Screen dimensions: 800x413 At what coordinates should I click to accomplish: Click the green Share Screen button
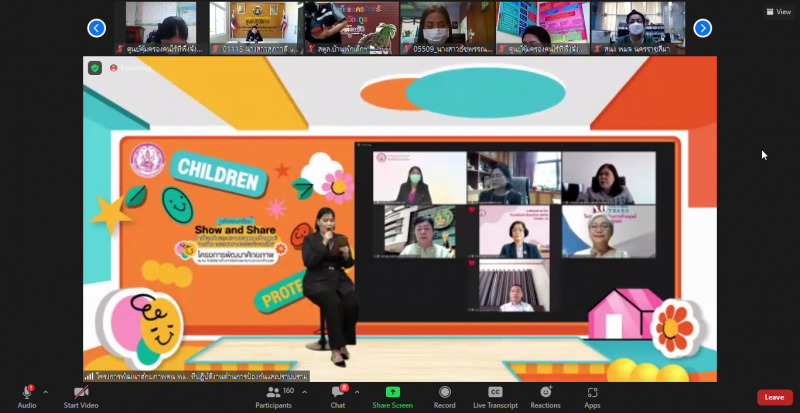point(392,397)
